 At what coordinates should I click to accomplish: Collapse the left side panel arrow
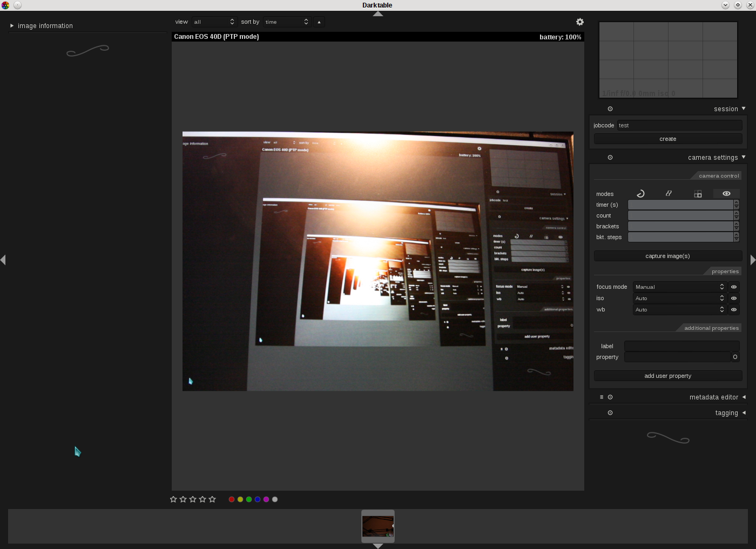pos(3,260)
